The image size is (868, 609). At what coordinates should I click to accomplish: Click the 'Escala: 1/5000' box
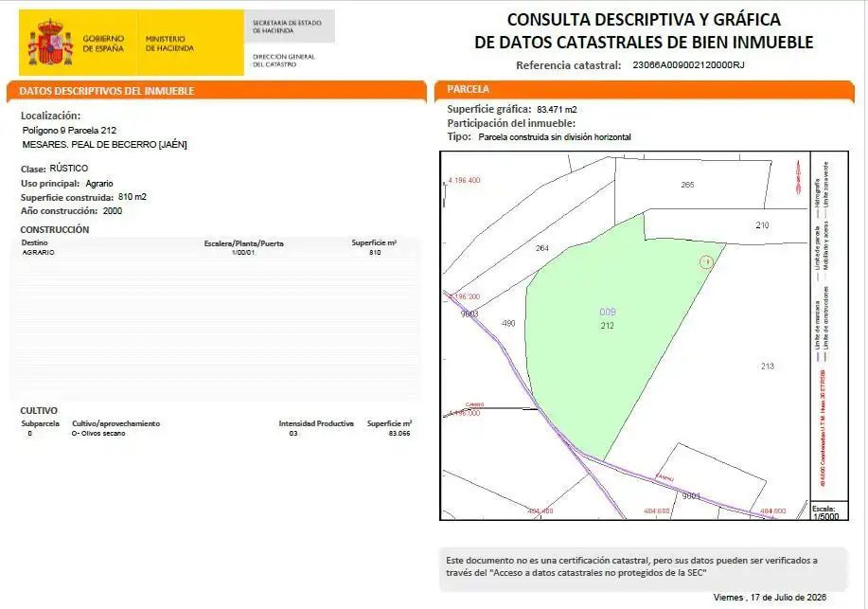tap(828, 512)
